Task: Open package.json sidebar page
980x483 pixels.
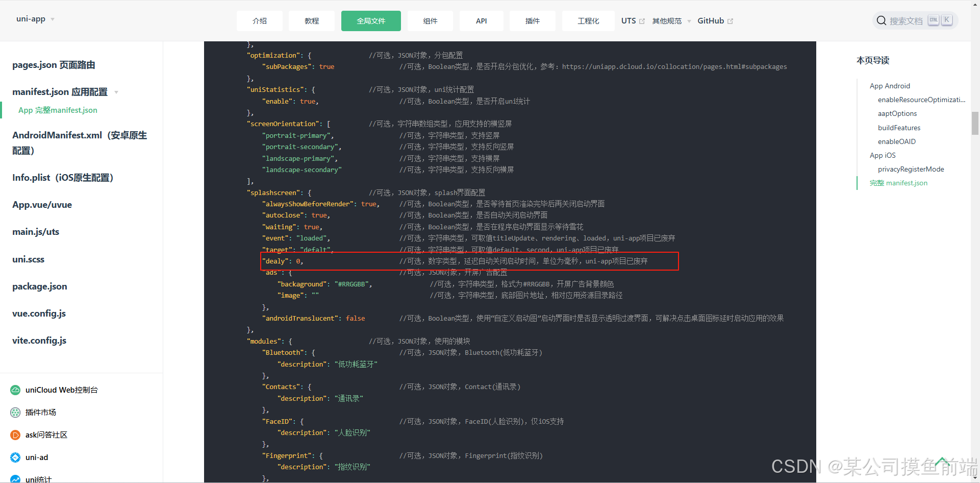Action: 39,286
